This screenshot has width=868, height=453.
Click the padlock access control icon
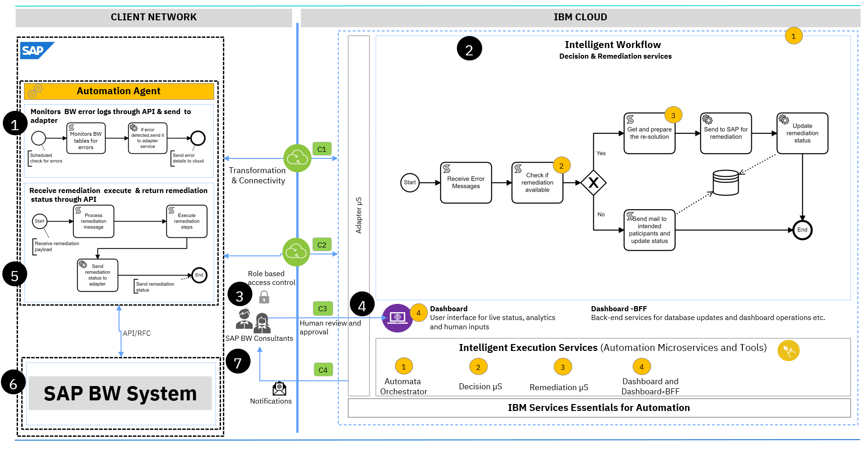tap(264, 297)
